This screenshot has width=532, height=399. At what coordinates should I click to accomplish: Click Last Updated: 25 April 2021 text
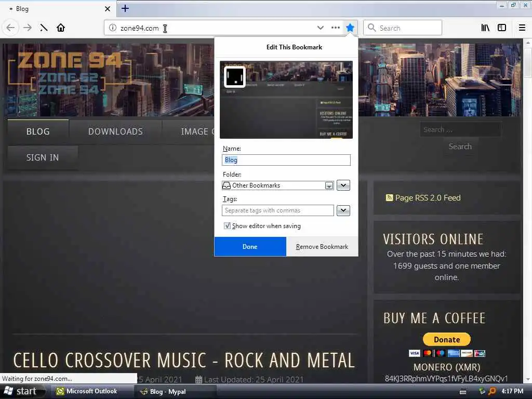coord(254,379)
